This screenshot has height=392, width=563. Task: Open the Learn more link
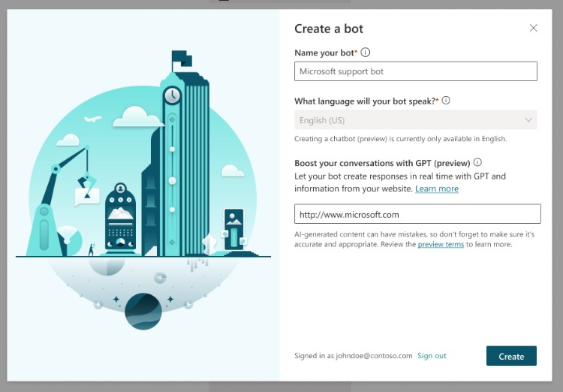[437, 188]
